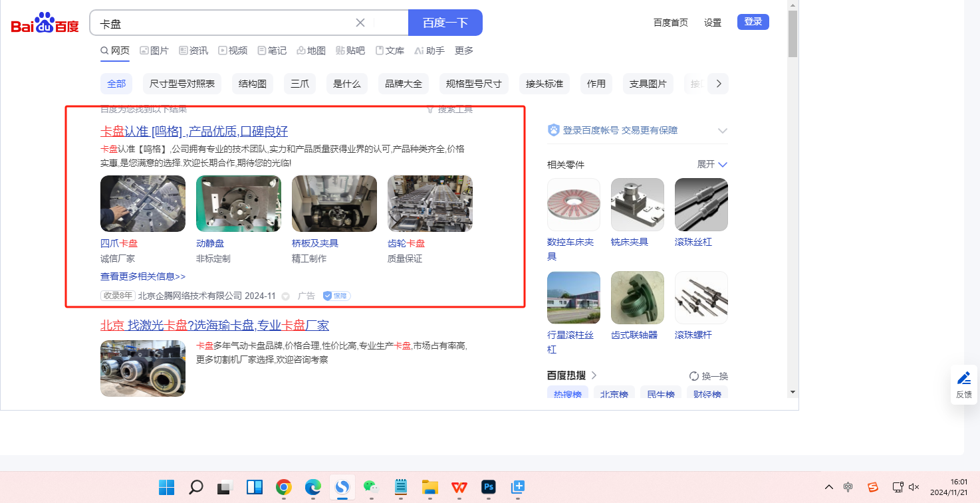Screen dimensions: 980x503
Task: Click the Sogou input method tray icon
Action: pos(873,487)
